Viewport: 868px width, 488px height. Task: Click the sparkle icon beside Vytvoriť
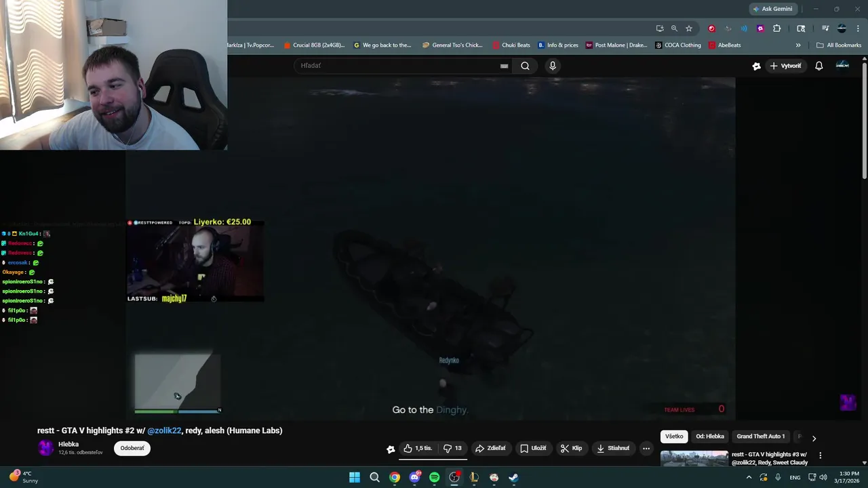[x=757, y=66]
